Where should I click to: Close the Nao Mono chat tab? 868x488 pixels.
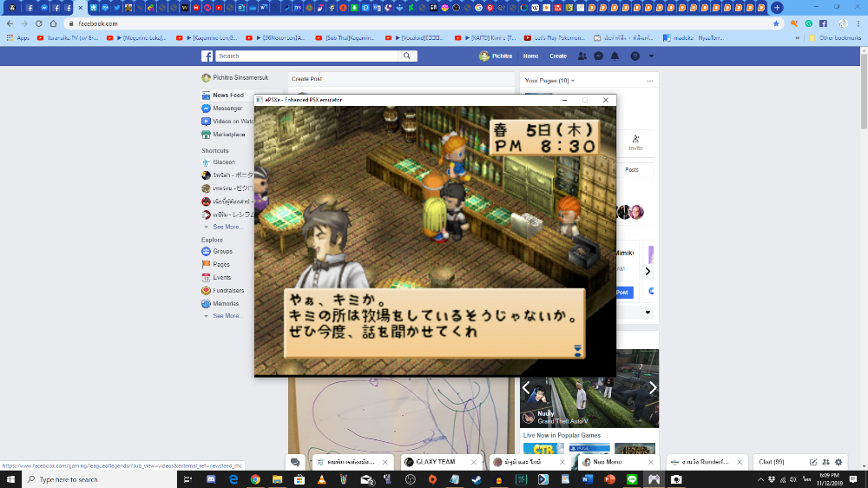click(x=650, y=462)
